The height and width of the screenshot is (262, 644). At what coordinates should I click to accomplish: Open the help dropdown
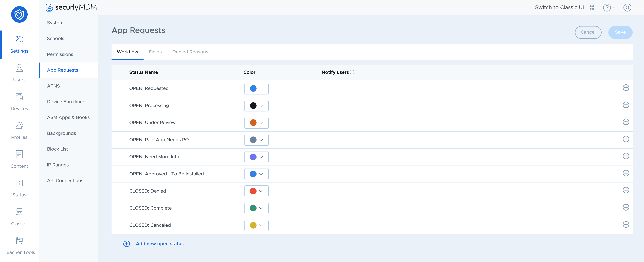(x=607, y=7)
